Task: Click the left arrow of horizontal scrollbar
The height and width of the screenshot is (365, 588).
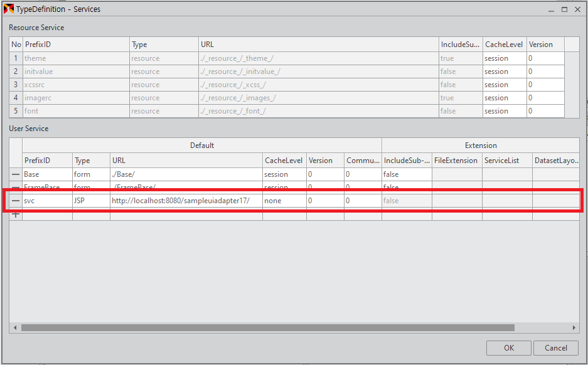Action: tap(14, 327)
